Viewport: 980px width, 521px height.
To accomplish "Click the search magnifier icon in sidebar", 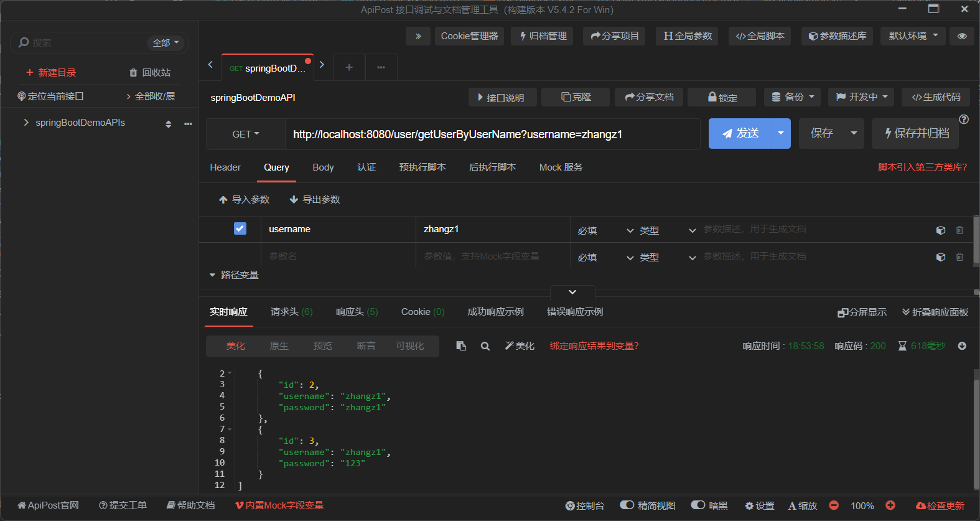I will pyautogui.click(x=24, y=42).
